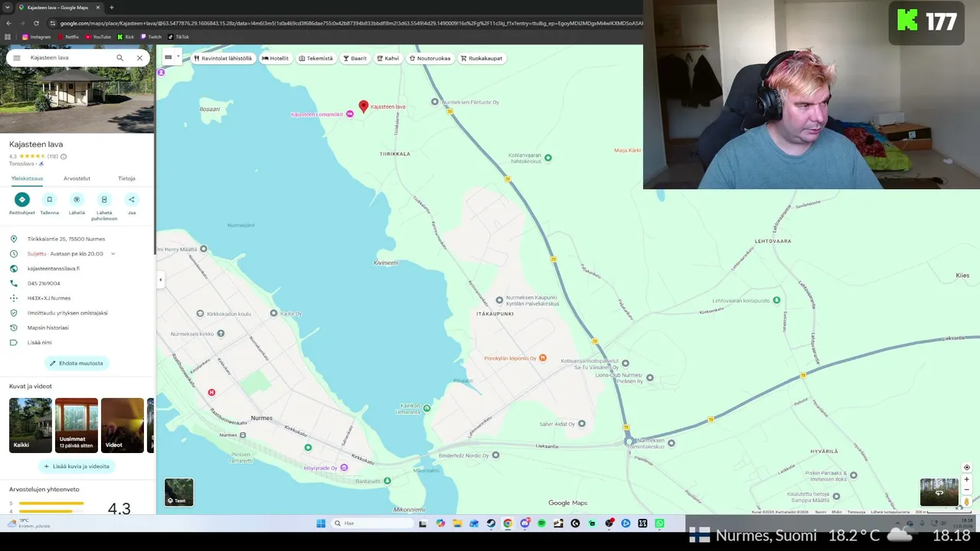Viewport: 980px width, 551px height.
Task: Click the red hospital H marker
Action: point(211,393)
